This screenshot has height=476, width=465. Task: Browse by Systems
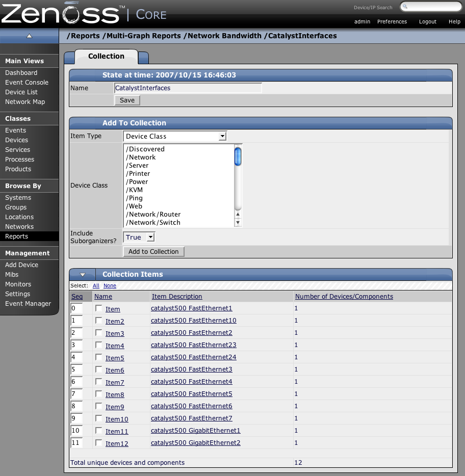pos(18,198)
